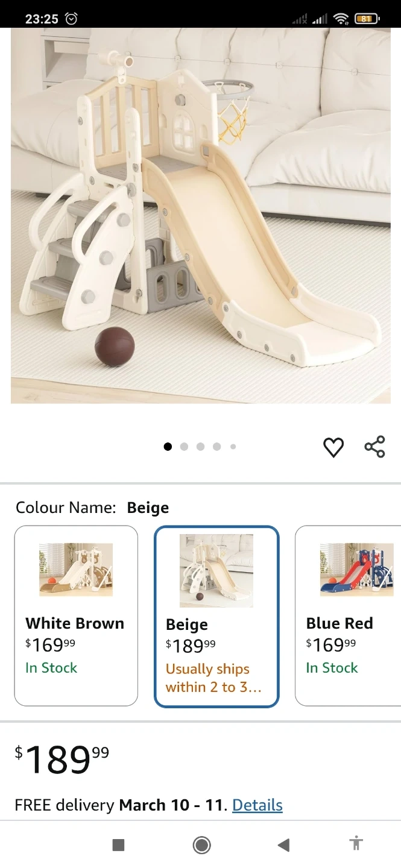Tap the alarm clock status icon
Image resolution: width=401 pixels, height=868 pixels.
click(x=71, y=19)
